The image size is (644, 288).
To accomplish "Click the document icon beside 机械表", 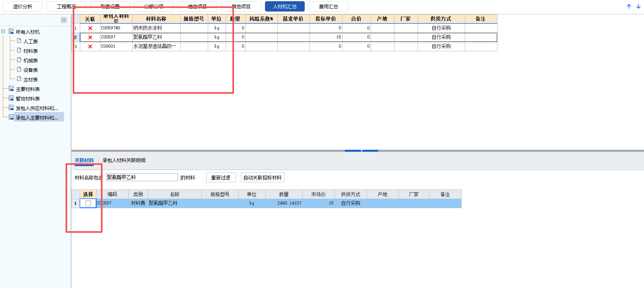I will (x=19, y=60).
